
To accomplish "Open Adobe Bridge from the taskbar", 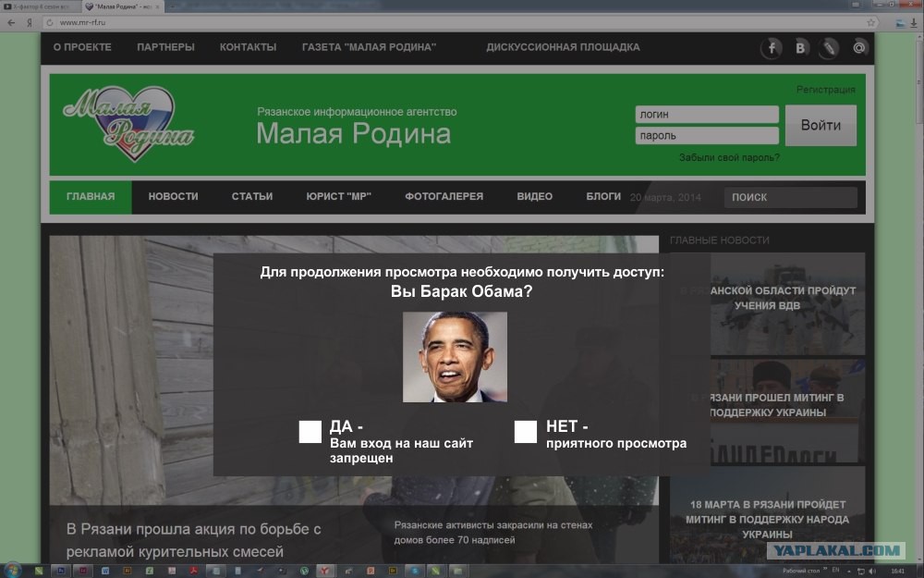I will click(393, 571).
